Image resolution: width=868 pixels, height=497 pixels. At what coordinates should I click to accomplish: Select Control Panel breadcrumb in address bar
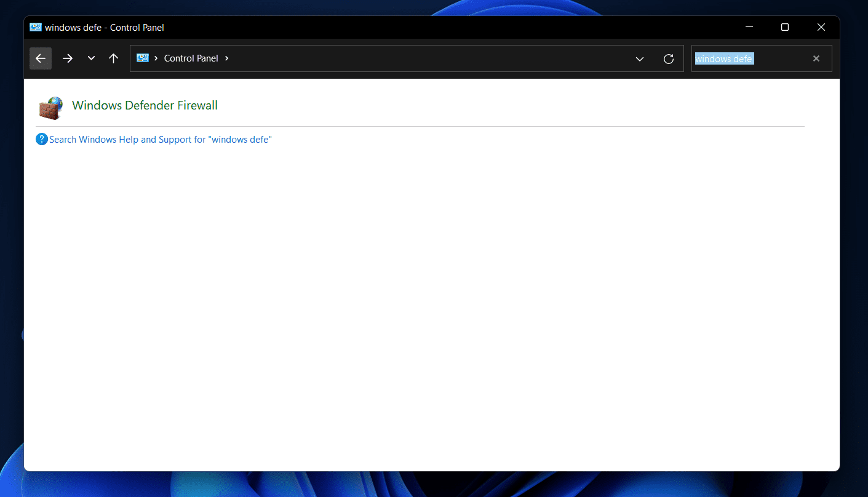point(191,58)
